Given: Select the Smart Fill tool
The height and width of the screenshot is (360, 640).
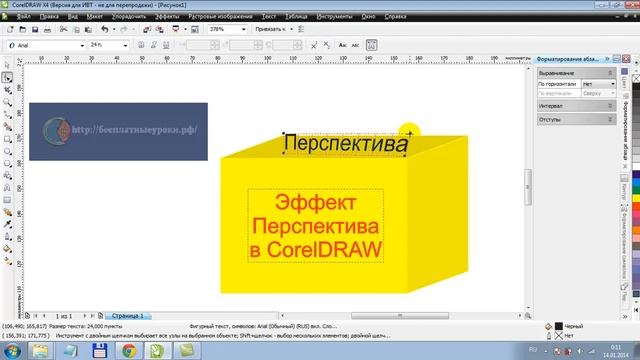Looking at the screenshot, I should tap(7, 127).
